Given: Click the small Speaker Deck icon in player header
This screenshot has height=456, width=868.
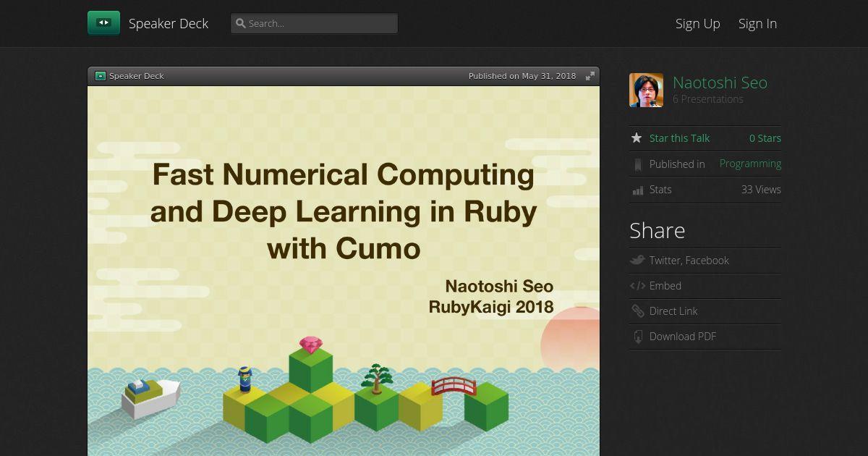Looking at the screenshot, I should 101,76.
